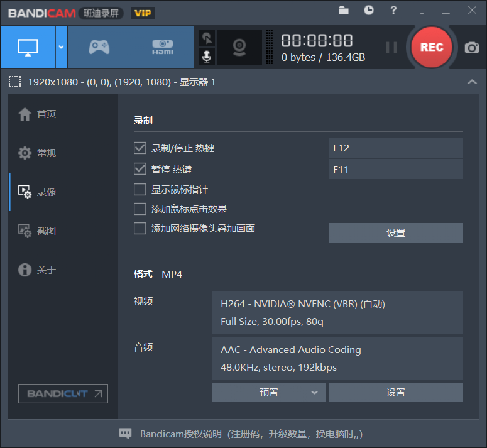Open 常规 general settings tab
The width and height of the screenshot is (487, 448).
click(x=37, y=153)
